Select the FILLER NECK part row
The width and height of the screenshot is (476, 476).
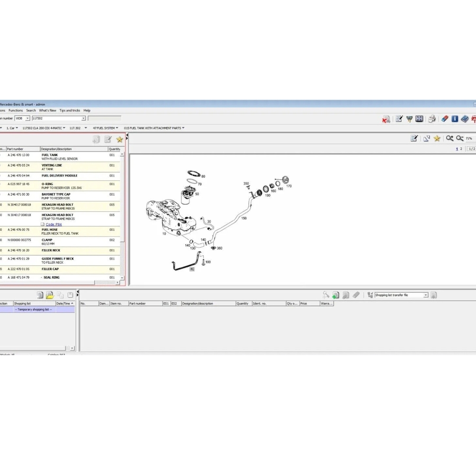pos(60,251)
